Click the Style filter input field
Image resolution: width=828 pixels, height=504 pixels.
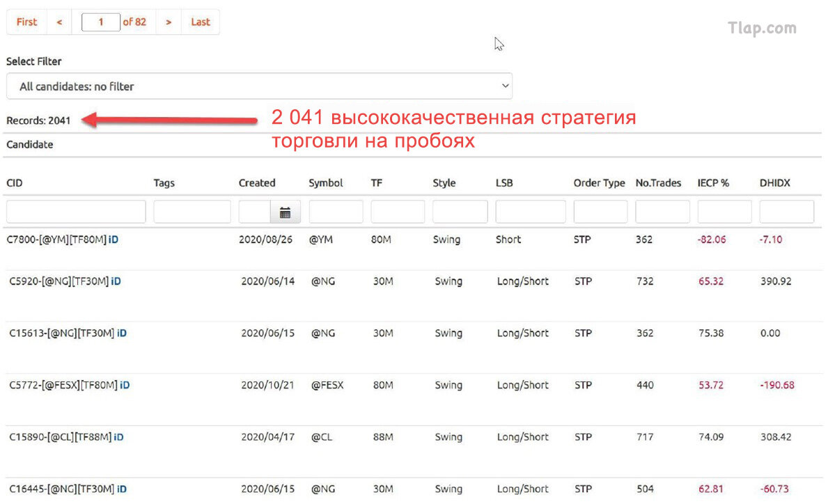(460, 212)
